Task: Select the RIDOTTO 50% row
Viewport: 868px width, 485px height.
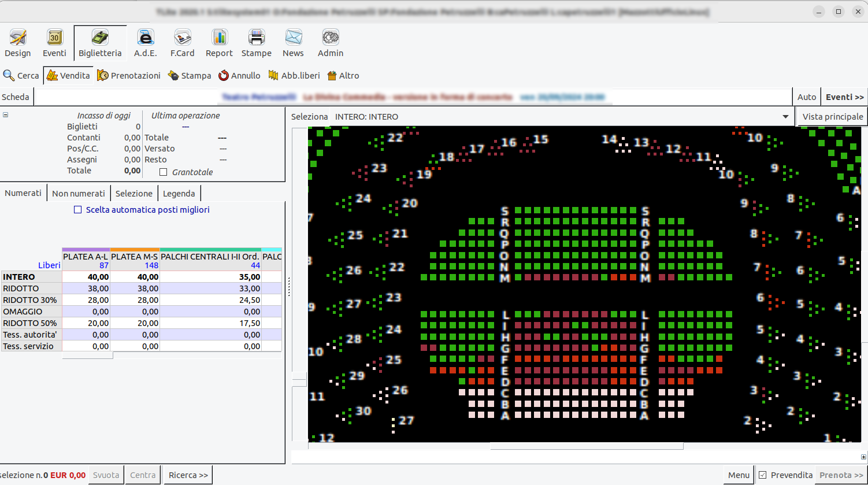Action: pos(142,323)
